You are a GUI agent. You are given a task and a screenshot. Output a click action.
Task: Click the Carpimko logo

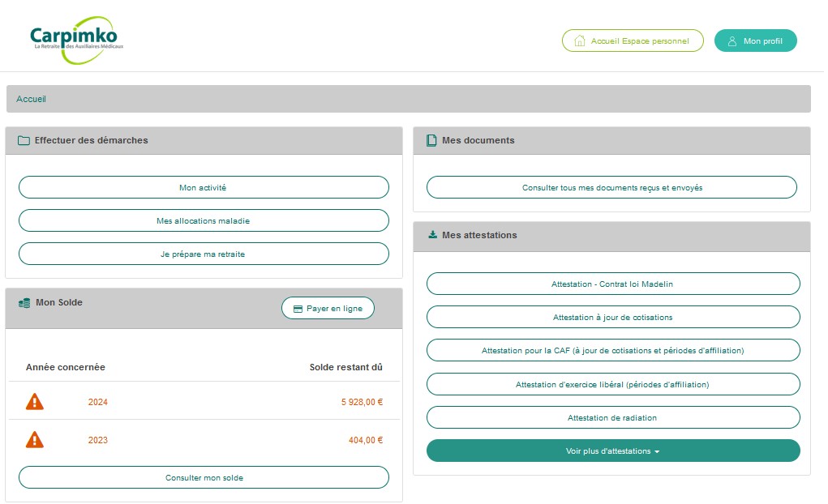point(76,40)
